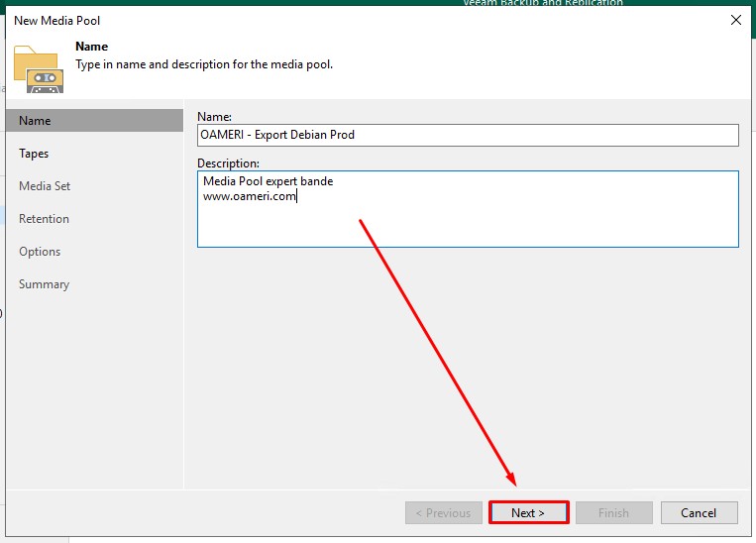756x543 pixels.
Task: Click the Veeam Backup and Replication window title
Action: [543, 4]
